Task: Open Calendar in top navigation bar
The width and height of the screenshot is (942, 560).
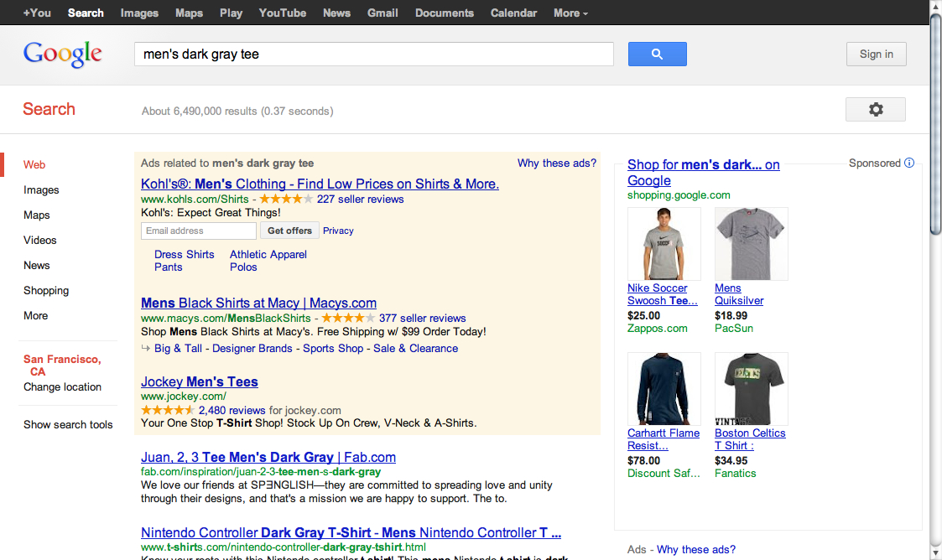Action: tap(513, 13)
